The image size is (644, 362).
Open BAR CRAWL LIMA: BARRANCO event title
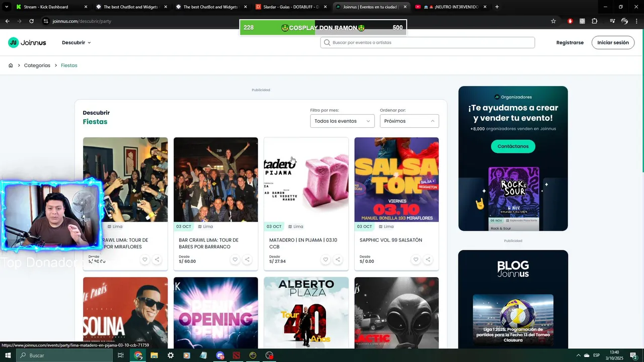[209, 243]
